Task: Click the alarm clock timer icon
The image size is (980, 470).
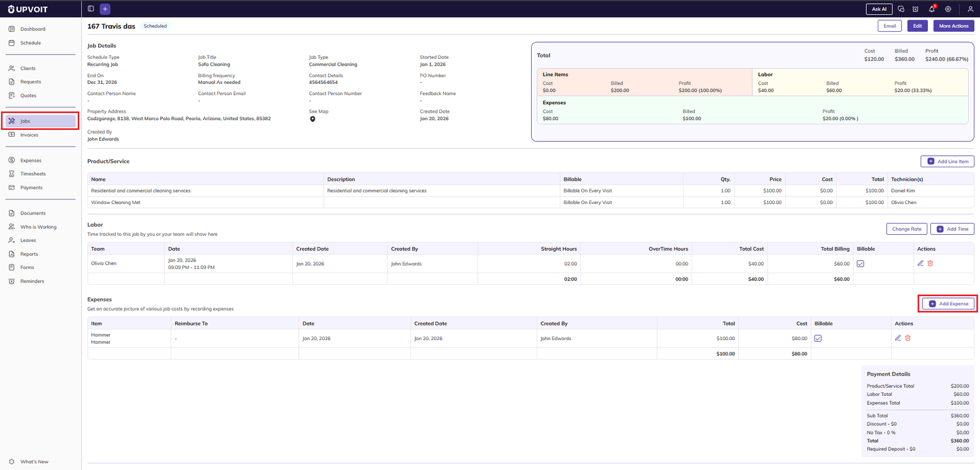Action: click(915, 9)
